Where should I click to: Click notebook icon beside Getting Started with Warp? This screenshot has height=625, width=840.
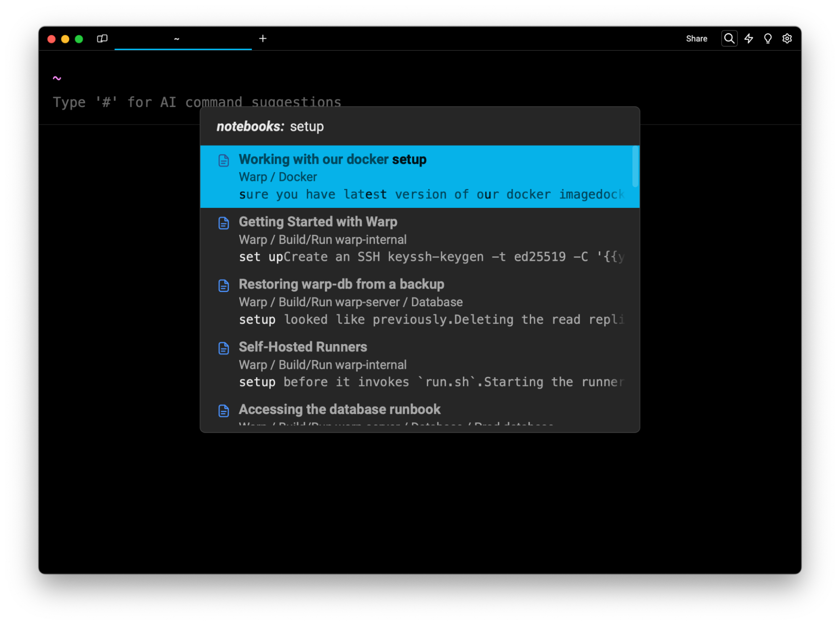224,223
